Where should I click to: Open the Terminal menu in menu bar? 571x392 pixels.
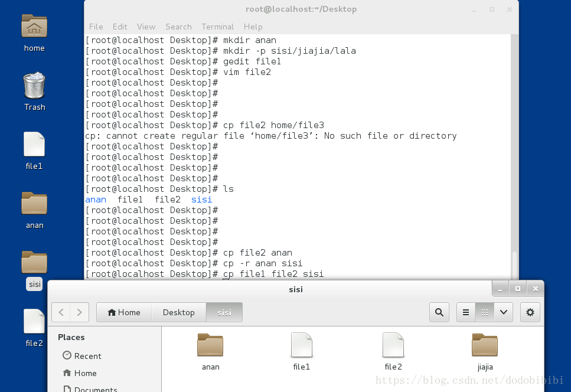217,27
